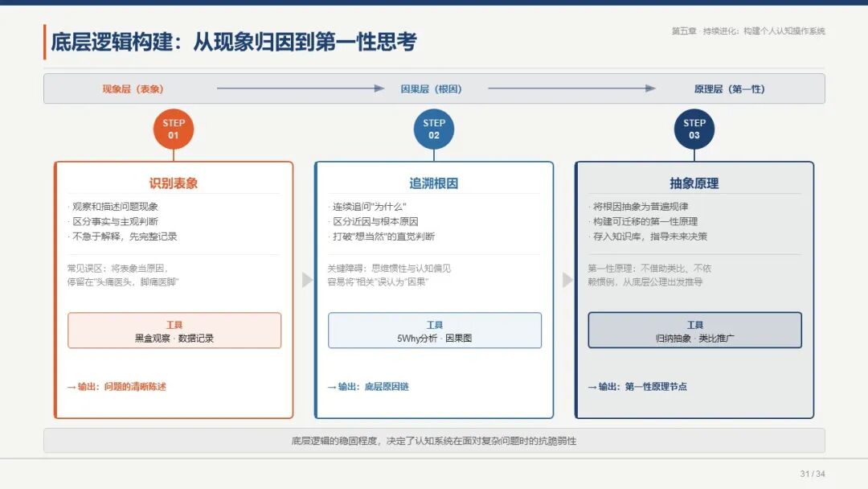Select the 现象层（表象） header label
This screenshot has height=489, width=868.
[133, 88]
